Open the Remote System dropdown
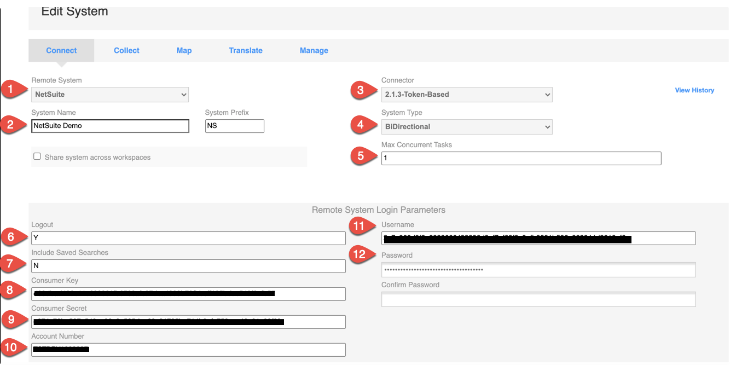The width and height of the screenshot is (741, 374). tap(110, 95)
